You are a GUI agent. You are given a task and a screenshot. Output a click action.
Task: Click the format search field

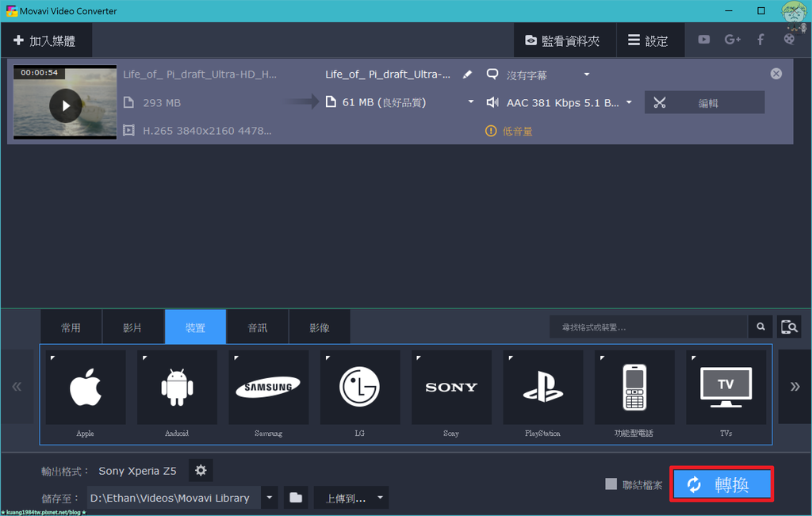click(649, 327)
